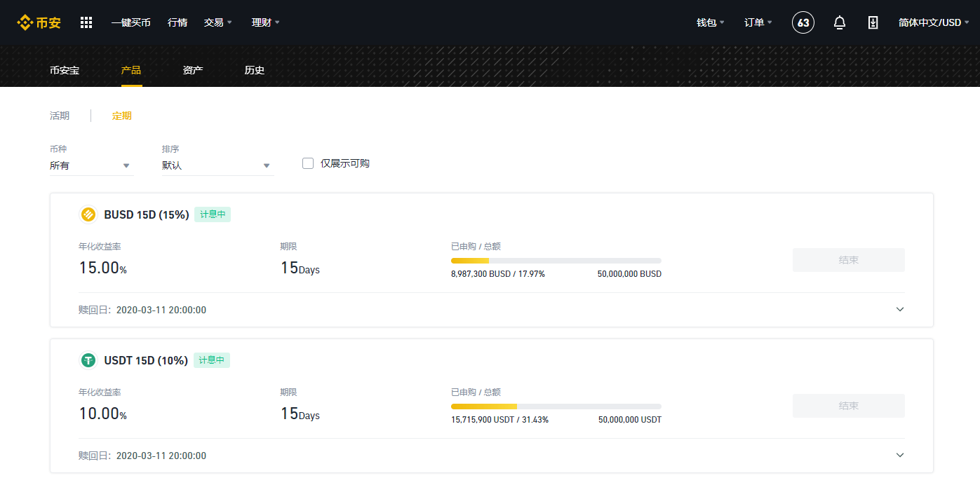Screen dimensions: 980x478
Task: Click the 结束 button on the BUSD product
Action: point(848,259)
